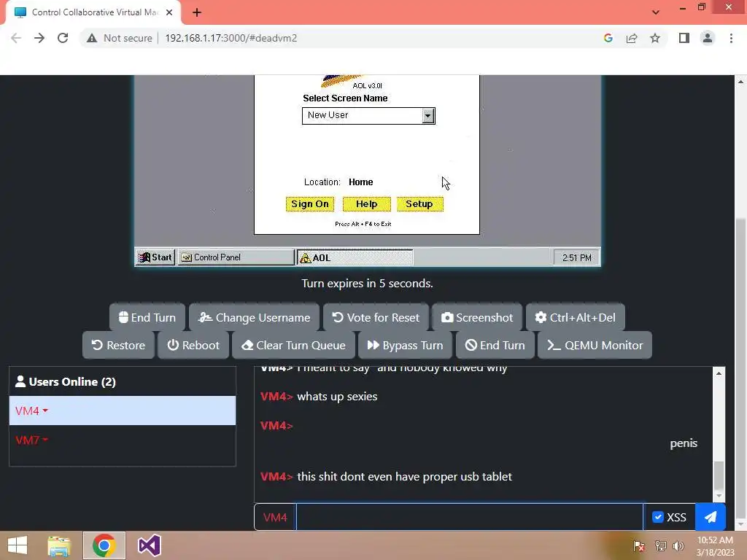747x560 pixels.
Task: Click the address bar URL
Action: 231,38
